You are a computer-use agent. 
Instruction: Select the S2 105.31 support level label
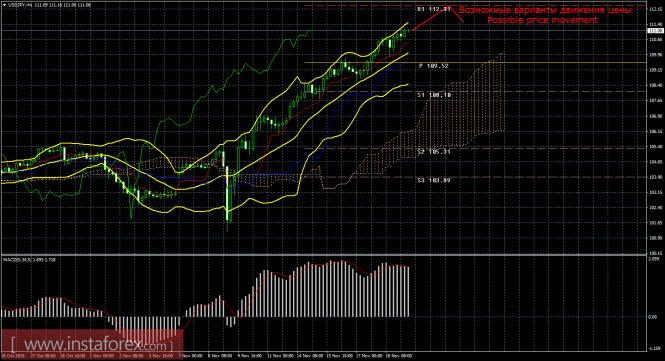434,151
